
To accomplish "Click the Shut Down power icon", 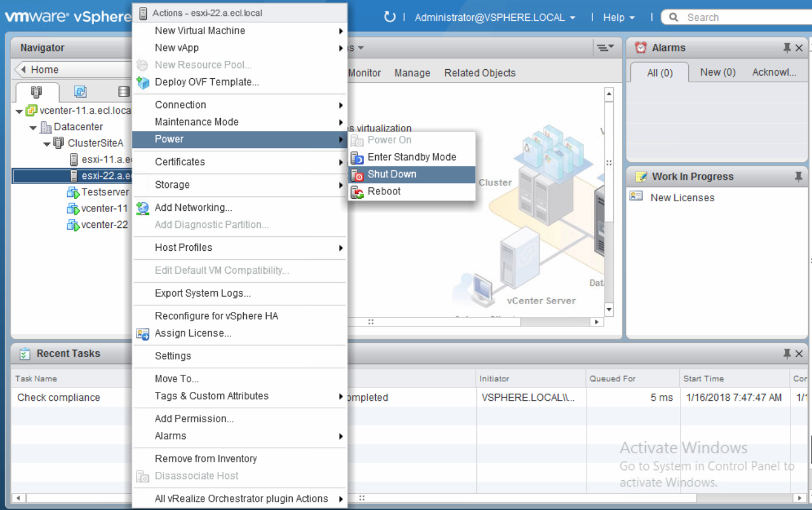I will 357,175.
